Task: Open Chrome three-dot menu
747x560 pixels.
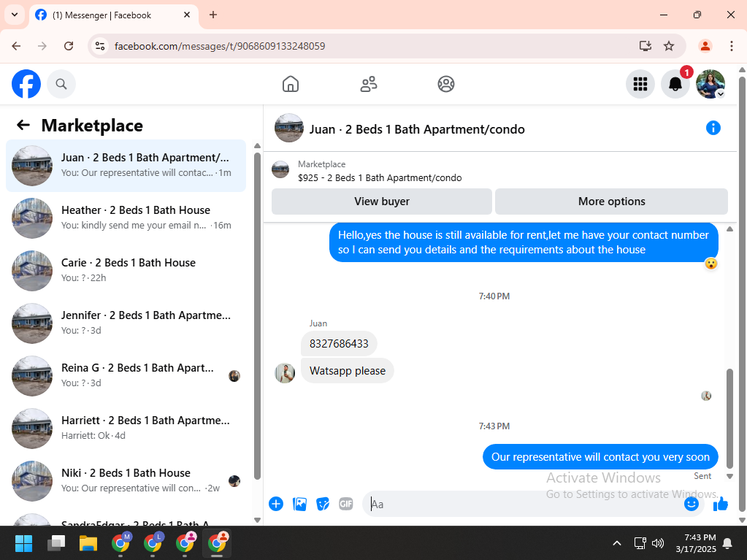Action: [731, 46]
